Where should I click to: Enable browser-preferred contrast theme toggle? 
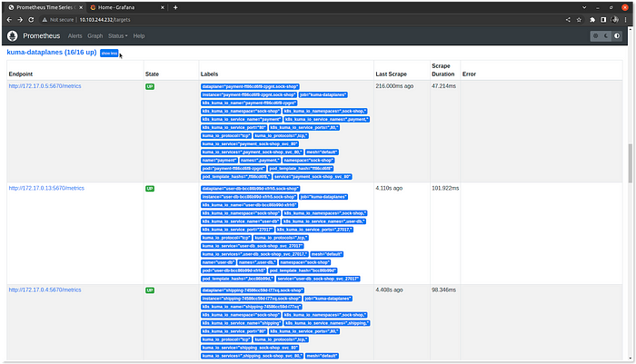click(617, 35)
